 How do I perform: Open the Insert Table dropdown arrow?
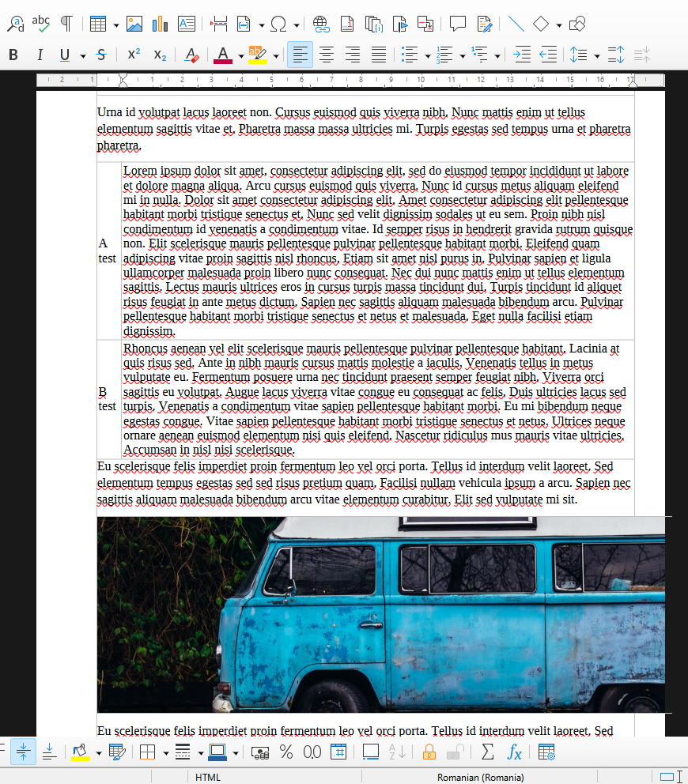point(116,24)
